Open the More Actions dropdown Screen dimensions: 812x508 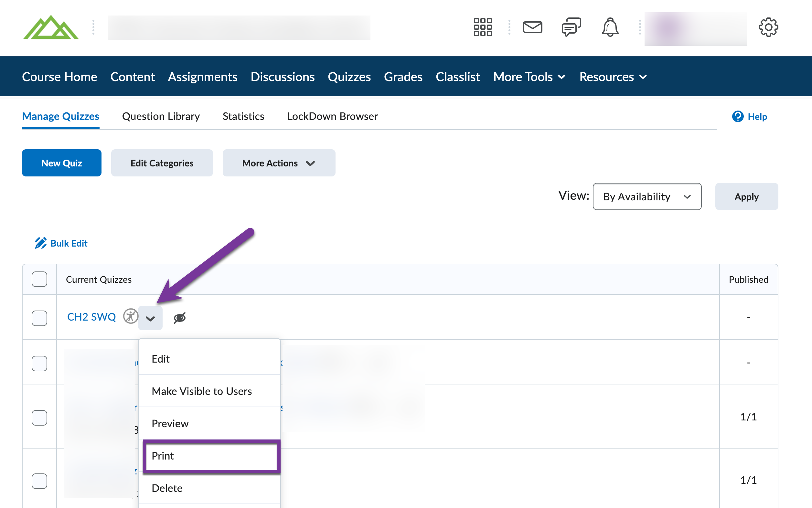coord(278,163)
